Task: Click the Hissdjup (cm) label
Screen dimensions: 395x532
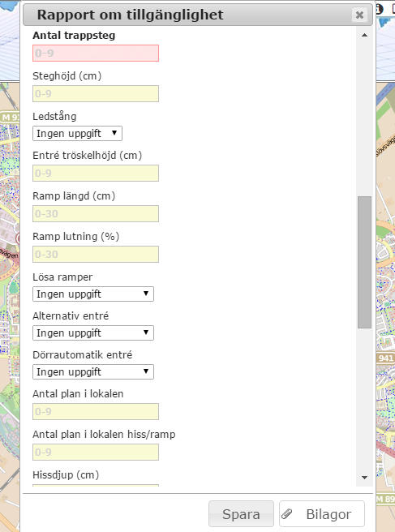Action: (66, 474)
